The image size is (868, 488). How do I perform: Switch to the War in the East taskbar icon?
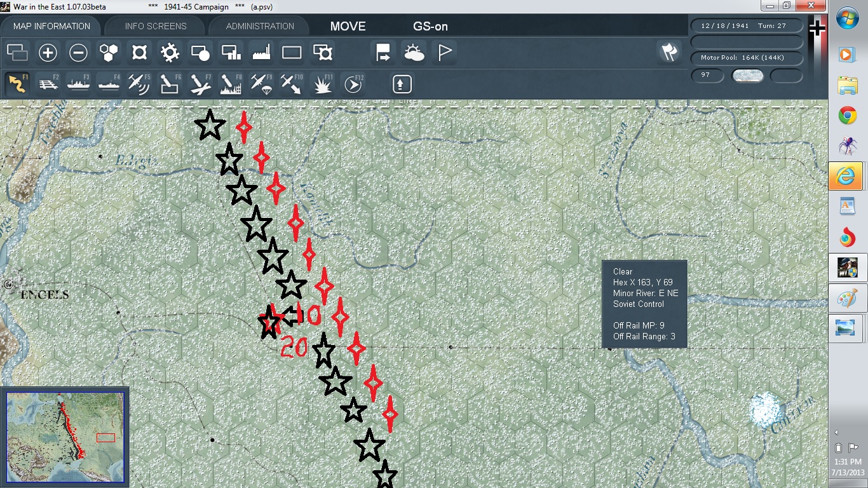846,268
